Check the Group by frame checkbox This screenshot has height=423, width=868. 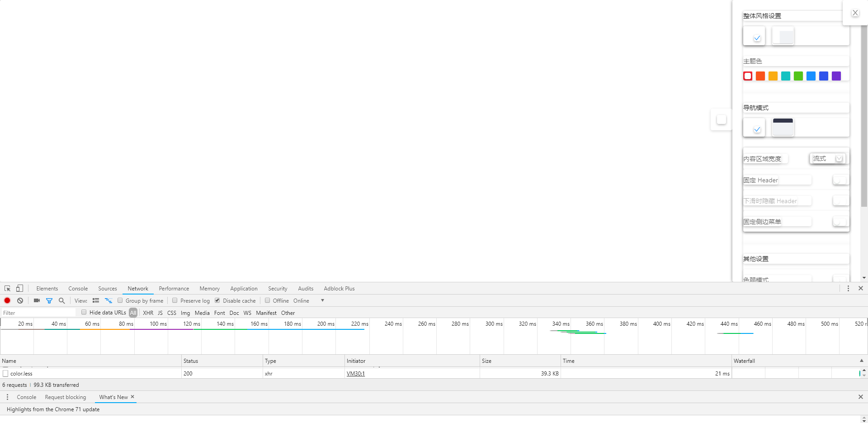(120, 300)
